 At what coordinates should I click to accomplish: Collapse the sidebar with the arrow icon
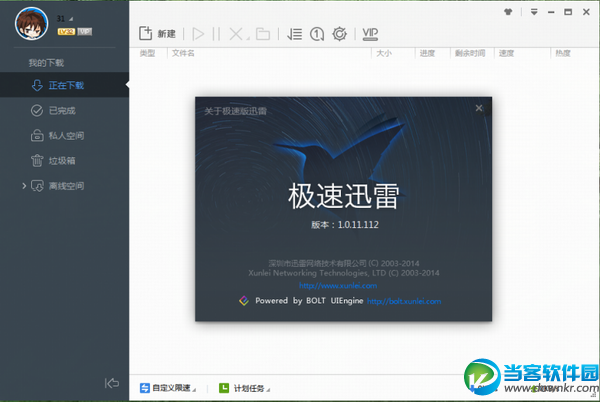[x=112, y=383]
